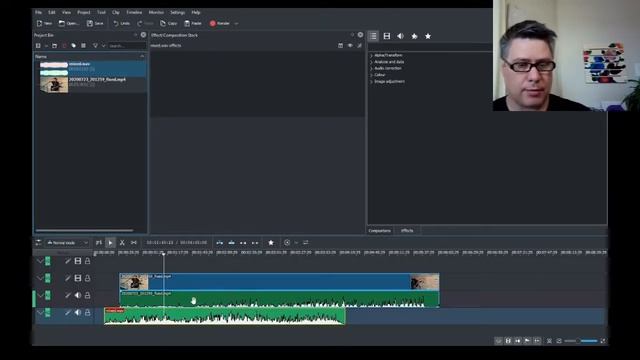Click the timeline preview render circle icon
Image resolution: width=640 pixels, height=360 pixels.
coord(287,243)
